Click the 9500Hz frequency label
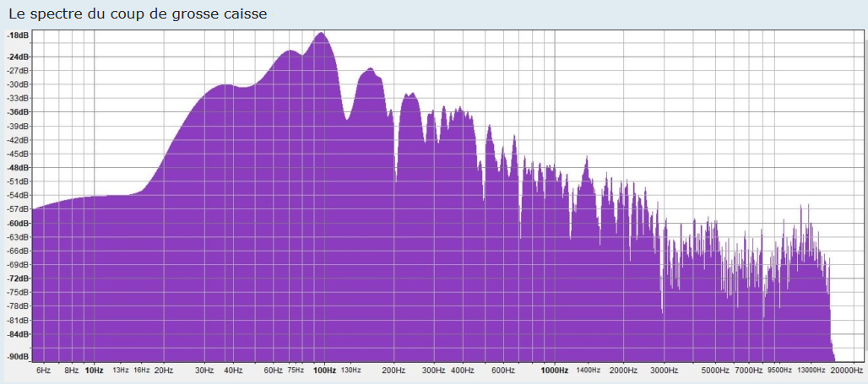The image size is (868, 384). (x=779, y=370)
